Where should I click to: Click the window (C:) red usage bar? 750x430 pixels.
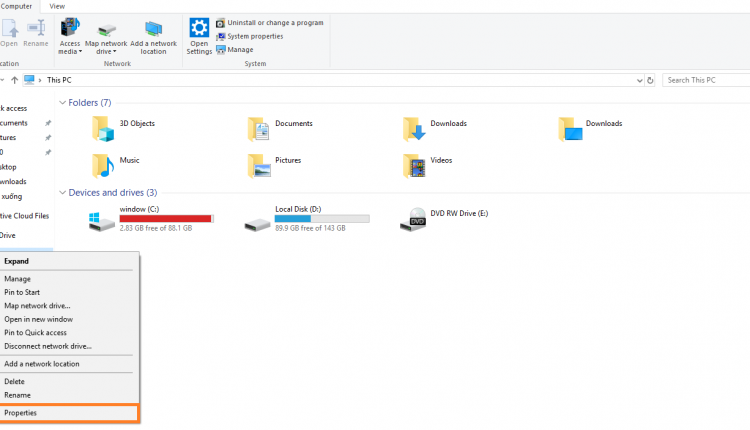coord(166,219)
